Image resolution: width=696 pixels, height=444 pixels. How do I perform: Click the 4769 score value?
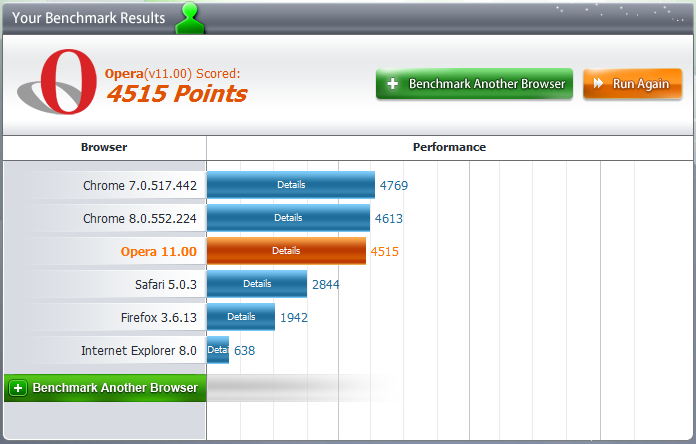[x=394, y=186]
